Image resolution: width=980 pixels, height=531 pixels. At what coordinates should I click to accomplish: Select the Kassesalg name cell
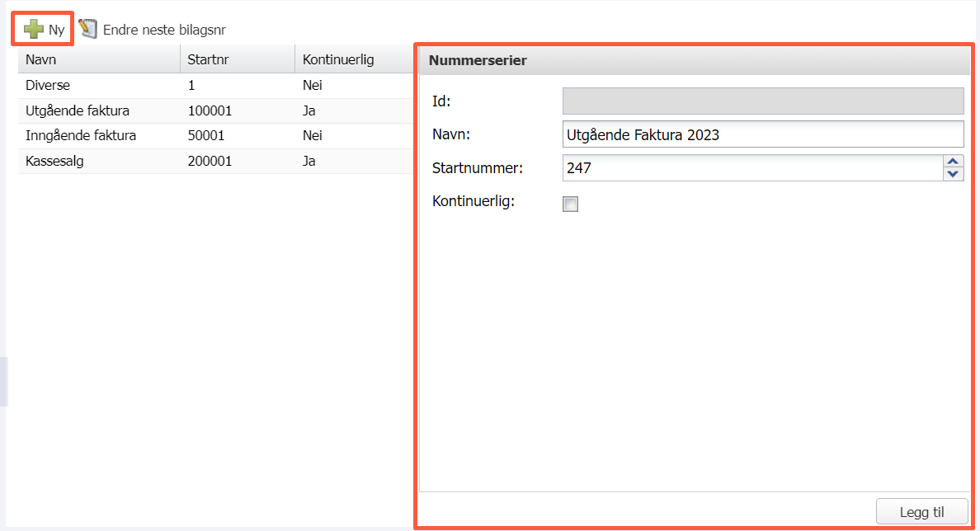[x=54, y=162]
